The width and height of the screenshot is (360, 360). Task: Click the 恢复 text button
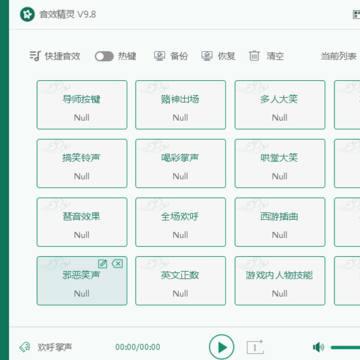tap(227, 56)
